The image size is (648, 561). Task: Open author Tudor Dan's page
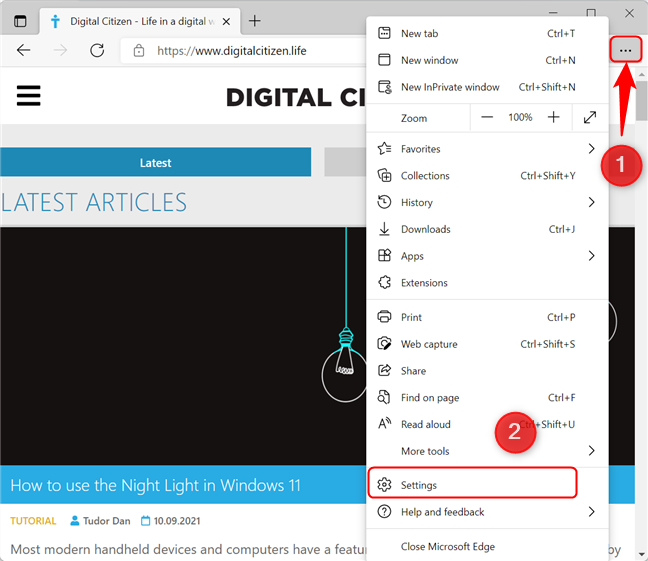pos(100,521)
